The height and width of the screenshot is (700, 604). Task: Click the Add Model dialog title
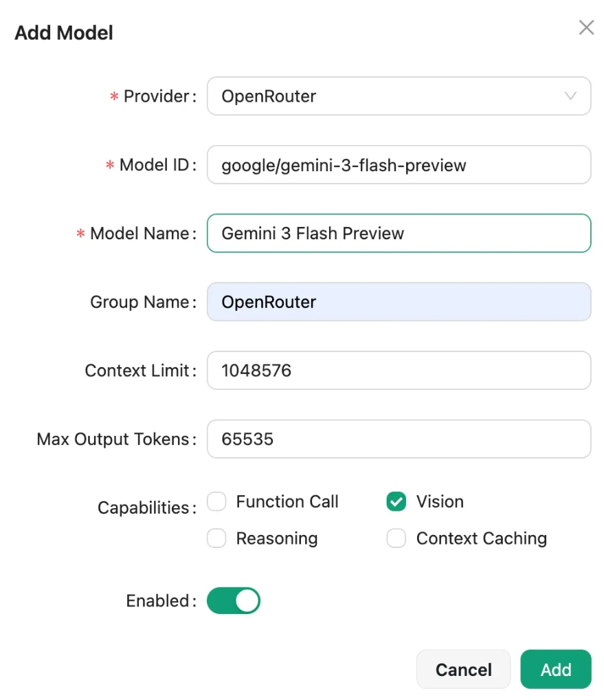[64, 32]
